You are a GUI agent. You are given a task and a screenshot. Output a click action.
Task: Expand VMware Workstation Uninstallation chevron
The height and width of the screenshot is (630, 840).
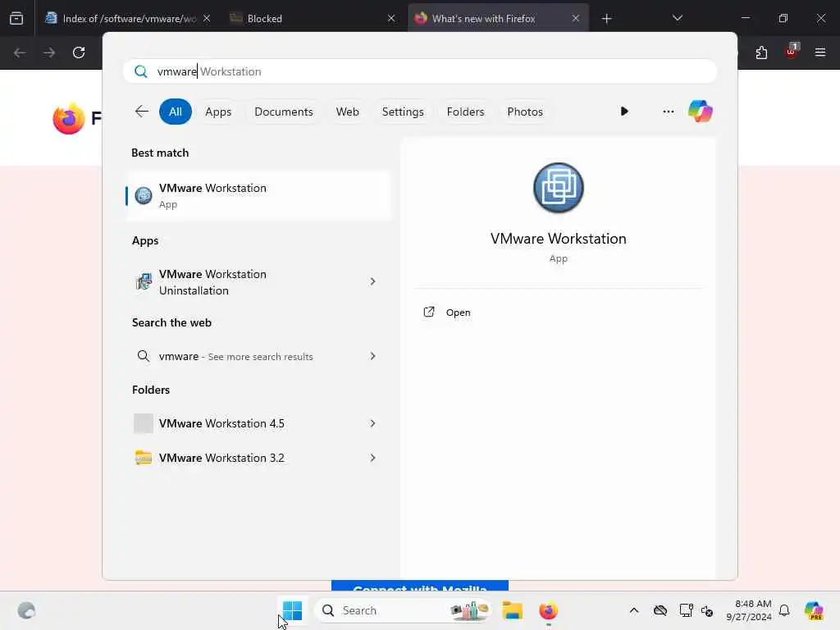(372, 282)
